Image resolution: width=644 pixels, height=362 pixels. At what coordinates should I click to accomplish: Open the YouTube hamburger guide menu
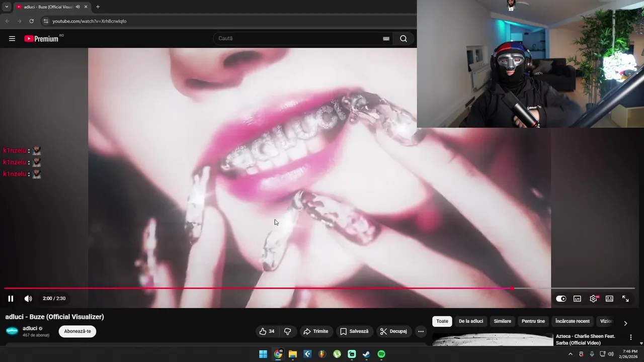pyautogui.click(x=12, y=39)
